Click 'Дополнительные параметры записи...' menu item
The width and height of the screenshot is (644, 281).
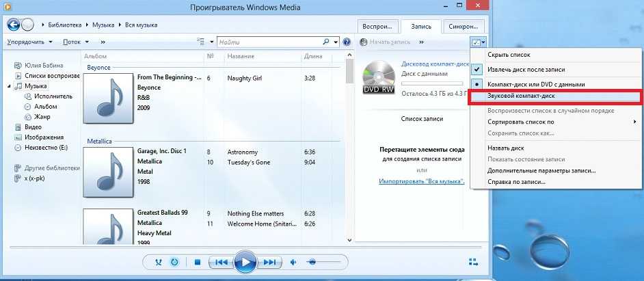541,170
